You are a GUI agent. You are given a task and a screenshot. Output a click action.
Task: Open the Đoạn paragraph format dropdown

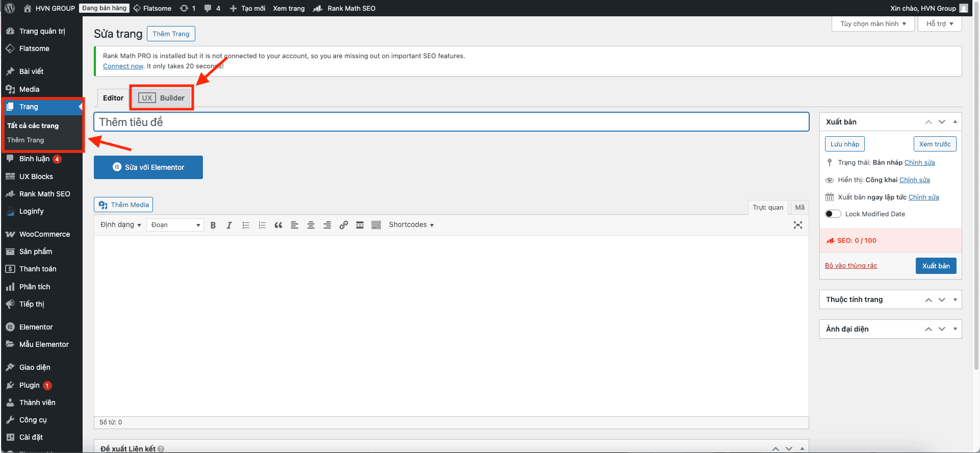click(x=175, y=225)
